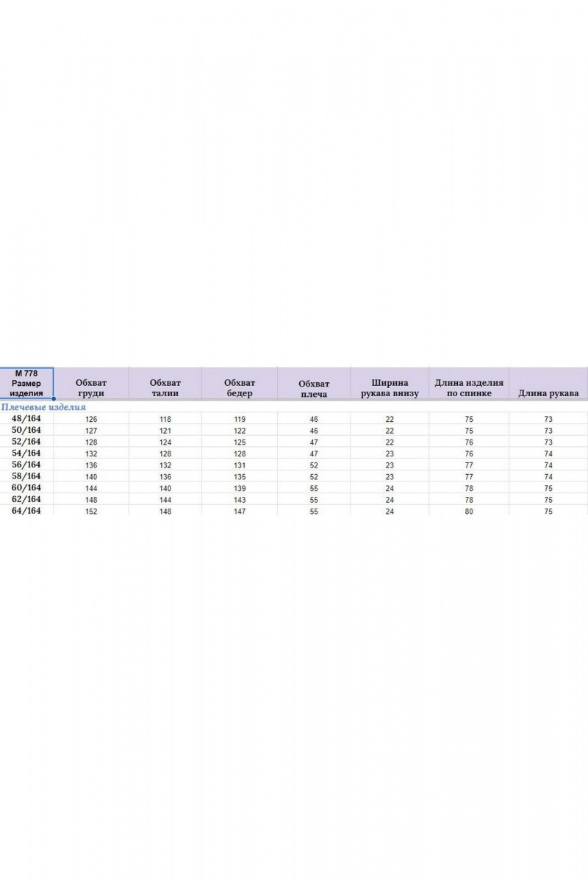Click the blue fill handle of the selected cell
The width and height of the screenshot is (588, 882).
coord(54,399)
